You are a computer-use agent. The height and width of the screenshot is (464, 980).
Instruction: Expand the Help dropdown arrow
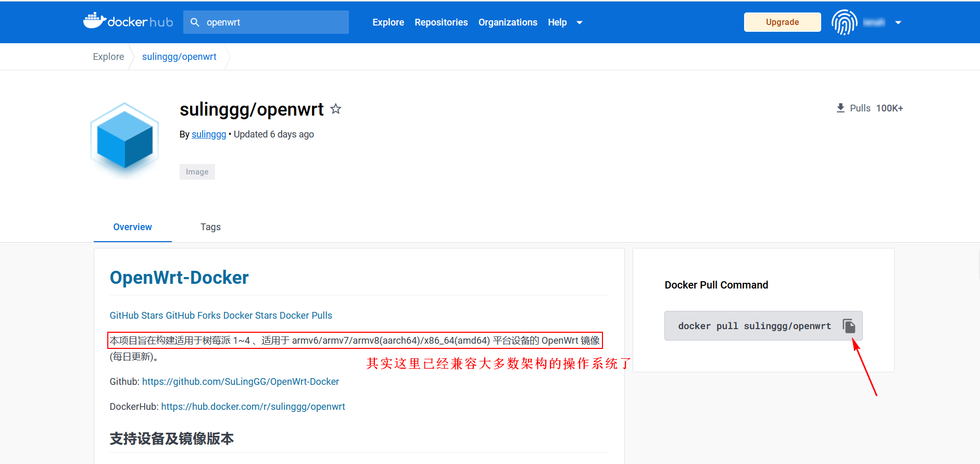tap(580, 22)
